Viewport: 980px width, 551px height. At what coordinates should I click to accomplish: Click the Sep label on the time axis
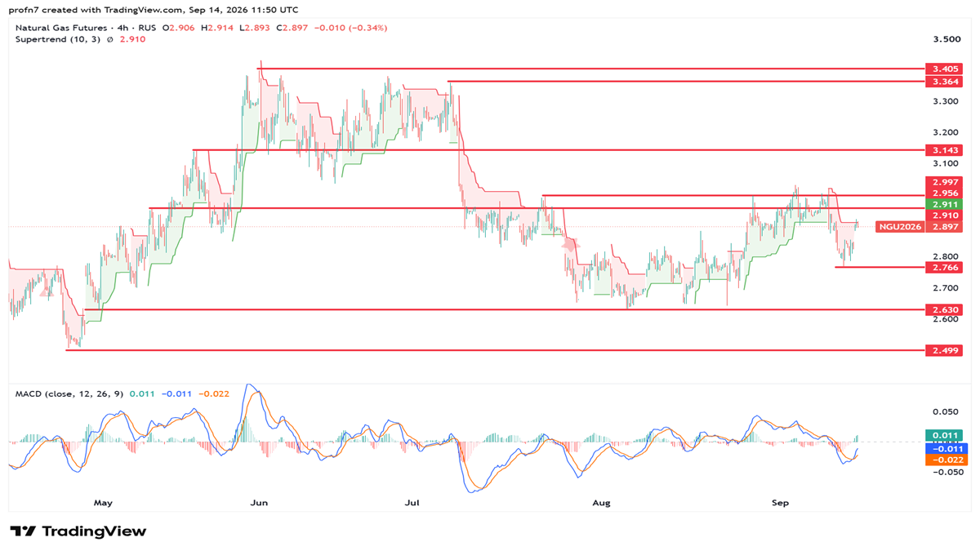[780, 503]
